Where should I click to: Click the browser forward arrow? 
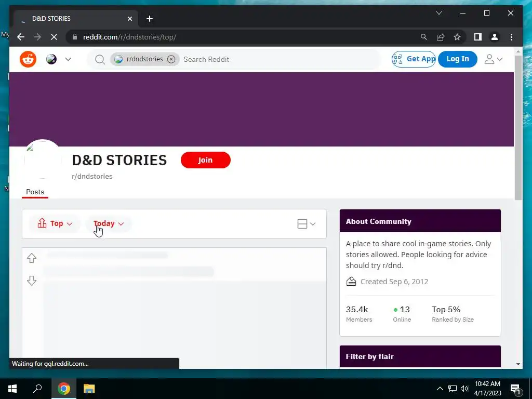coord(37,37)
